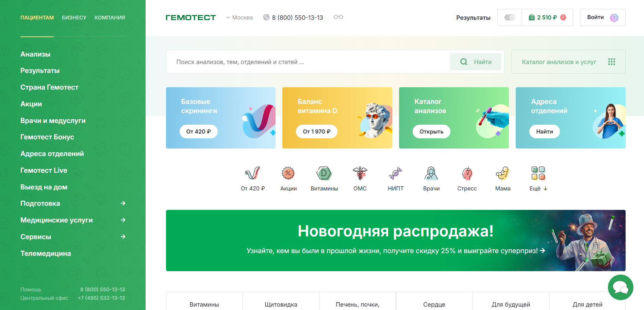Open Телемедицина in the sidebar
This screenshot has height=310, width=644.
[x=46, y=253]
